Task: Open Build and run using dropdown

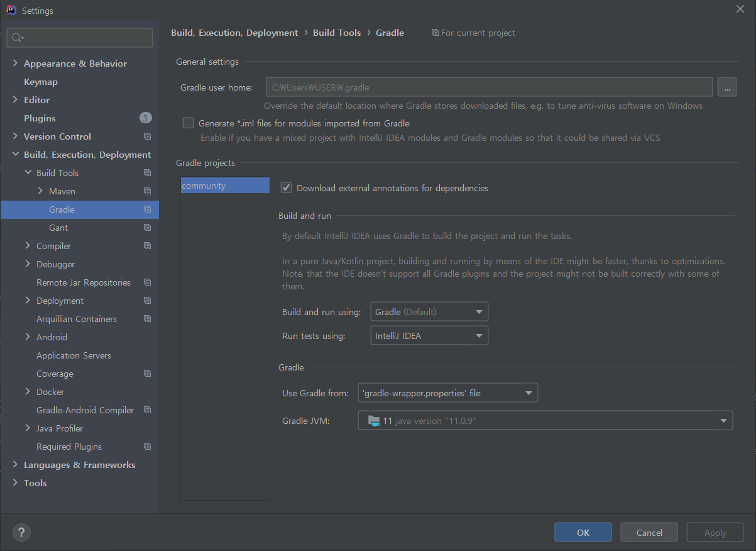Action: 429,312
